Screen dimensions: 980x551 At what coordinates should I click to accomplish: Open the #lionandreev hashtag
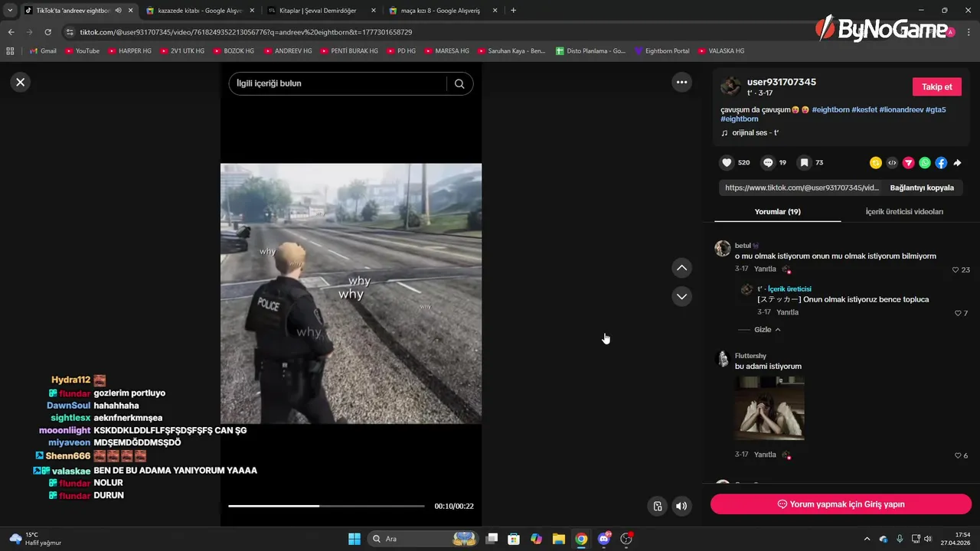click(x=901, y=109)
